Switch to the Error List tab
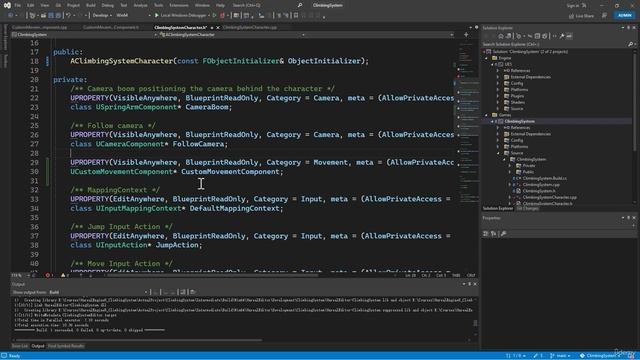This screenshot has width=640, height=360. click(20, 346)
